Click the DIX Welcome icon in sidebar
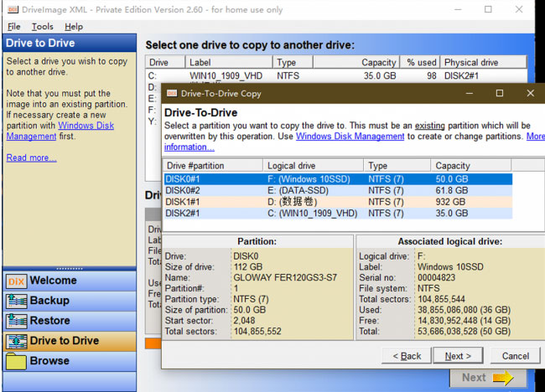Viewport: 545px width, 392px height. (16, 281)
